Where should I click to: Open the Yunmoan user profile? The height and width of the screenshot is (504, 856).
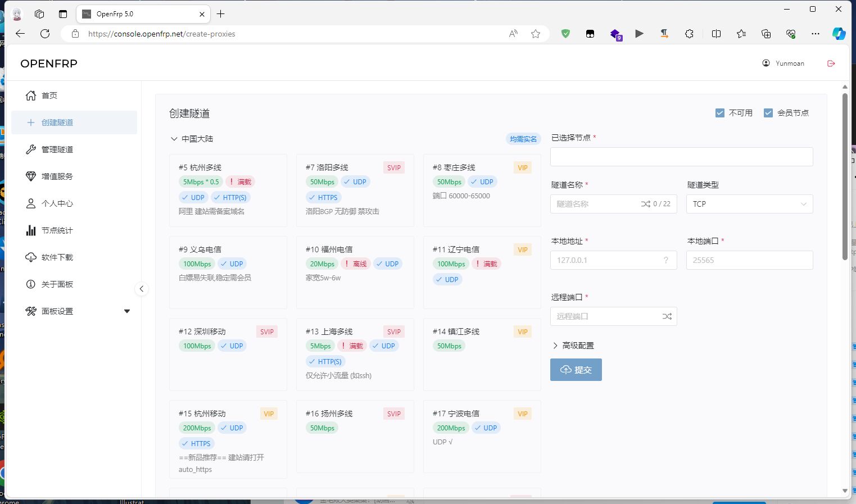(783, 63)
